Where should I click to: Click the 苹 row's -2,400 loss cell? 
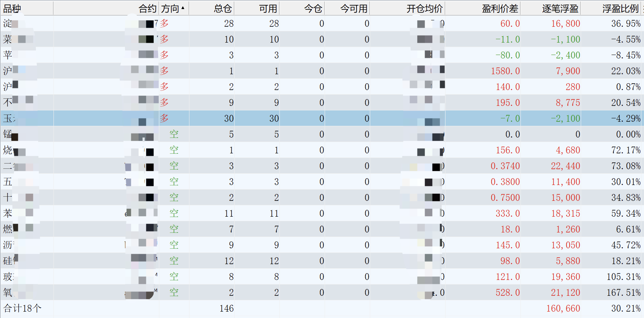pyautogui.click(x=565, y=55)
